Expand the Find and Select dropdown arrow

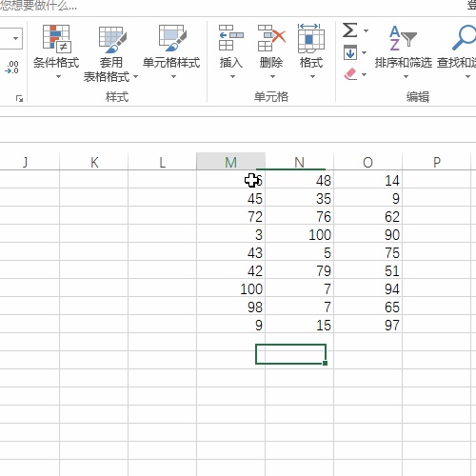(467, 76)
